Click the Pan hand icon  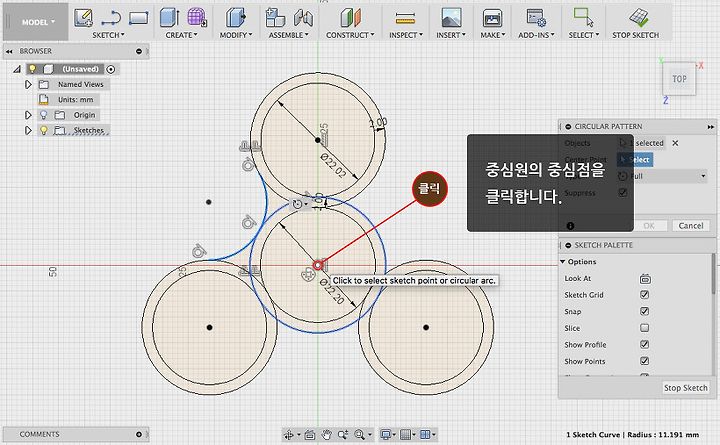[x=326, y=434]
